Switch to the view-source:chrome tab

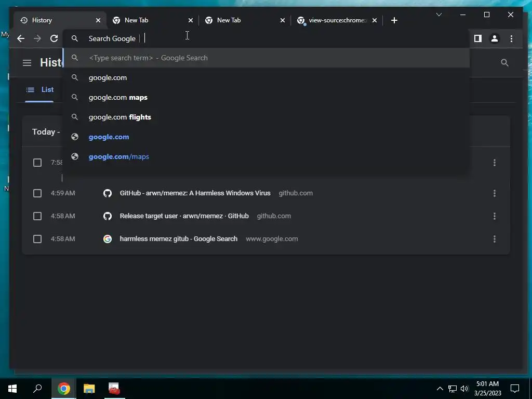coord(337,20)
